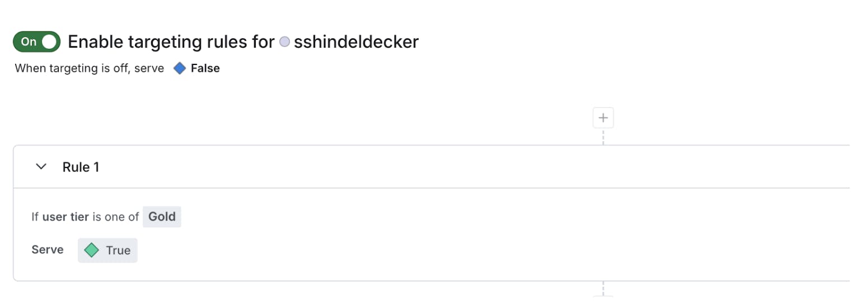The image size is (868, 307).
Task: Click the "On" label inside the green switch
Action: click(29, 41)
